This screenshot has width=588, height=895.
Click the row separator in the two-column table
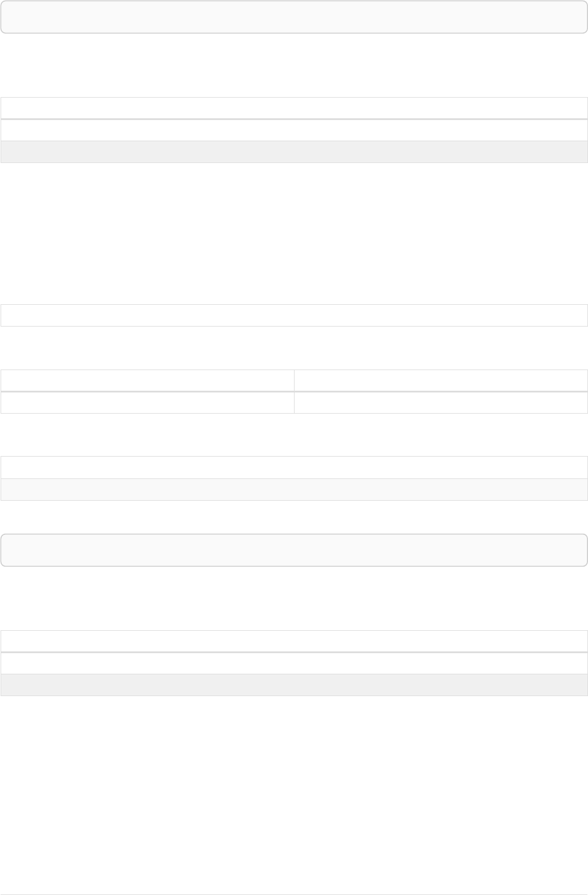294,391
